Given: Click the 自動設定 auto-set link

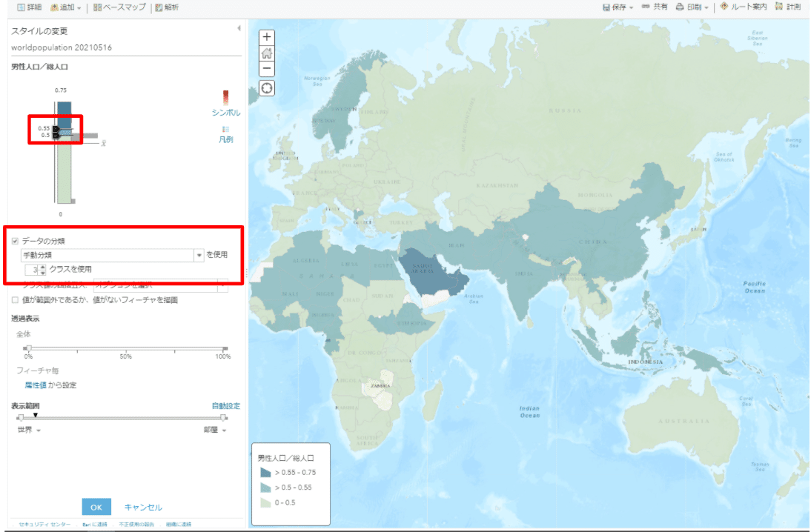Looking at the screenshot, I should (226, 406).
